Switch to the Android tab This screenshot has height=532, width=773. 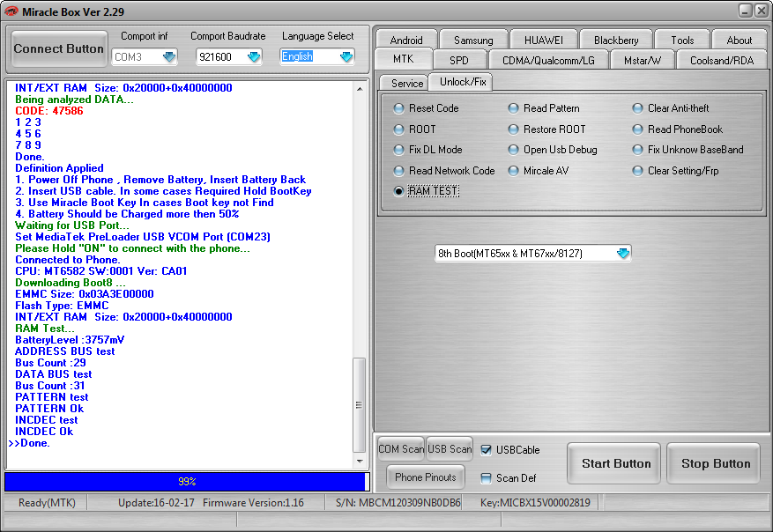click(x=406, y=40)
